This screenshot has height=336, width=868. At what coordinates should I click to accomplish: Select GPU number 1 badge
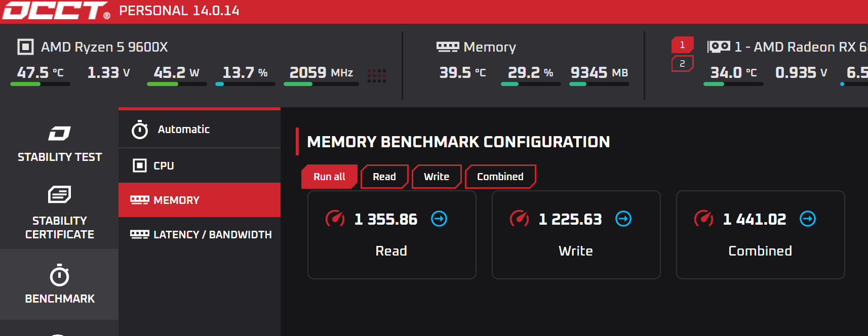tap(682, 45)
